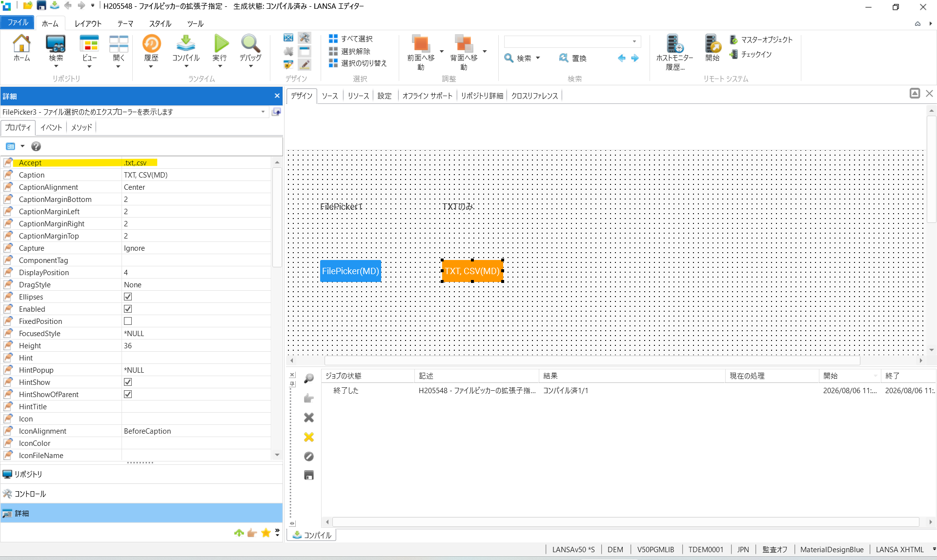Run with the green 実行 icon
This screenshot has height=560, width=937.
point(221,44)
